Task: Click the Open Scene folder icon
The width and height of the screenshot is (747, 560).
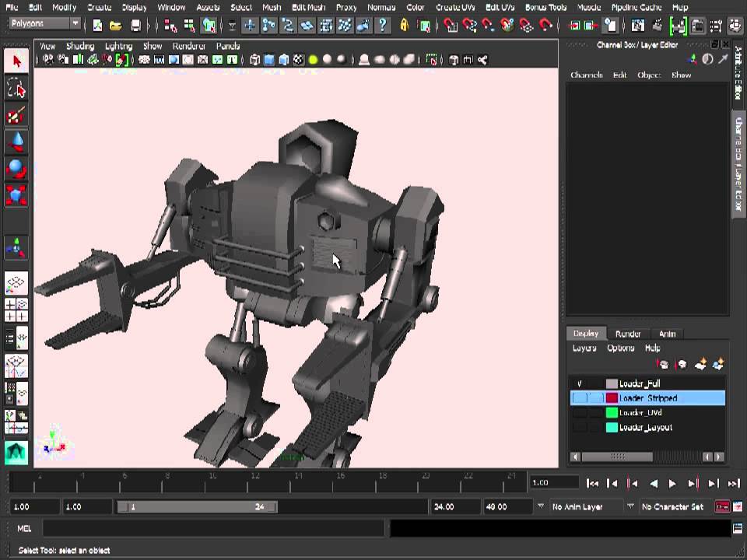Action: pos(115,26)
